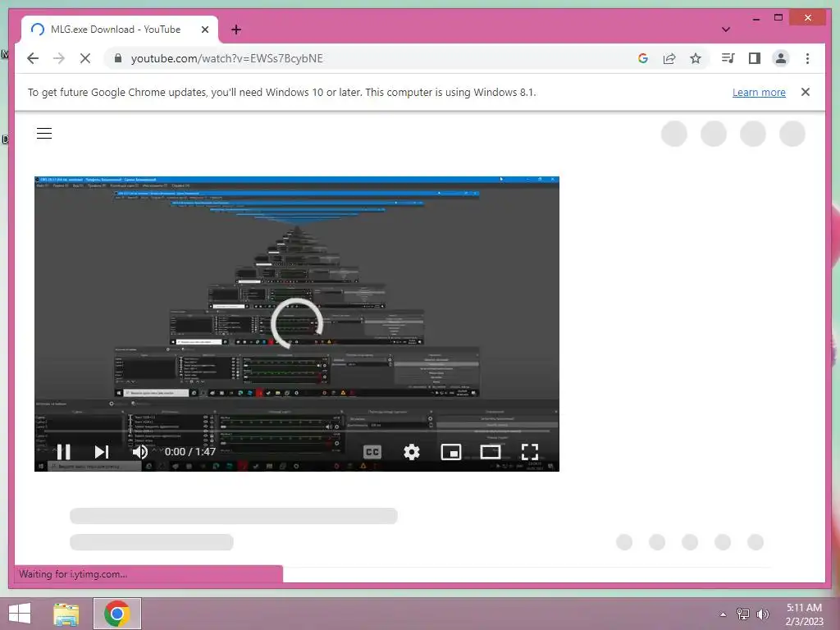Viewport: 840px width, 630px height.
Task: Open the tab search chevron
Action: pos(726,30)
